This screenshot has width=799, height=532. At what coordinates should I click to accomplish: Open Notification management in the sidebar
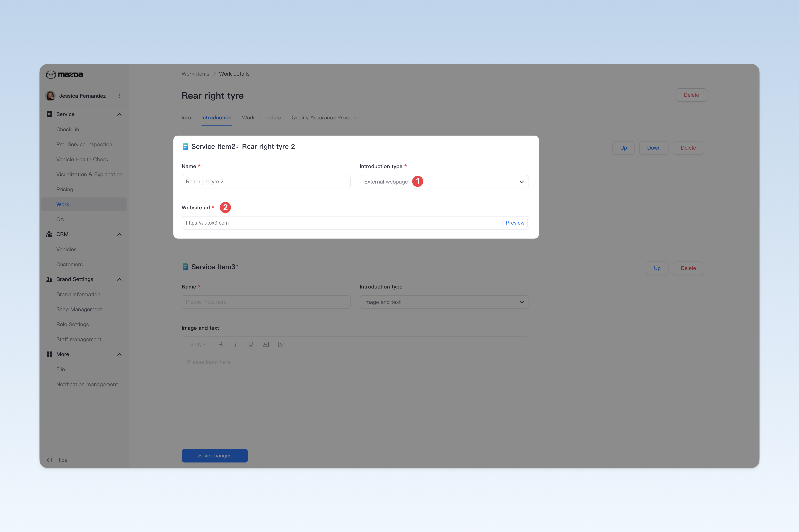(87, 384)
